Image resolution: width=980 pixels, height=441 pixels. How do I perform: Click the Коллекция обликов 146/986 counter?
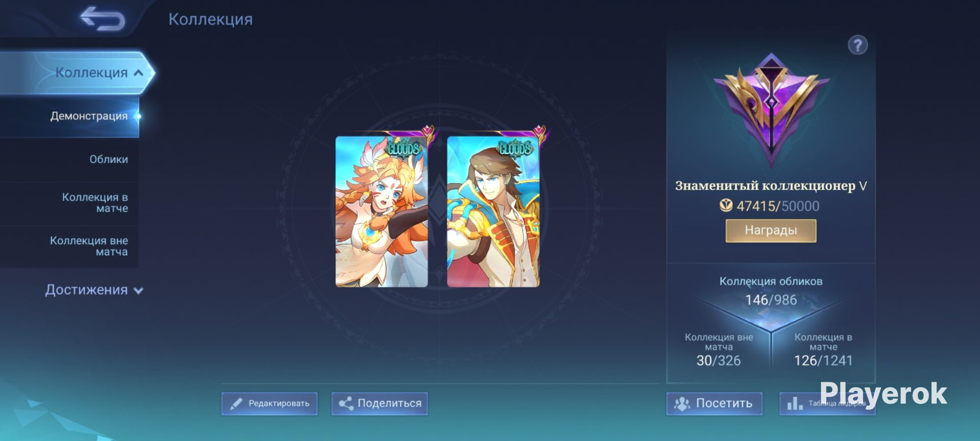[771, 291]
